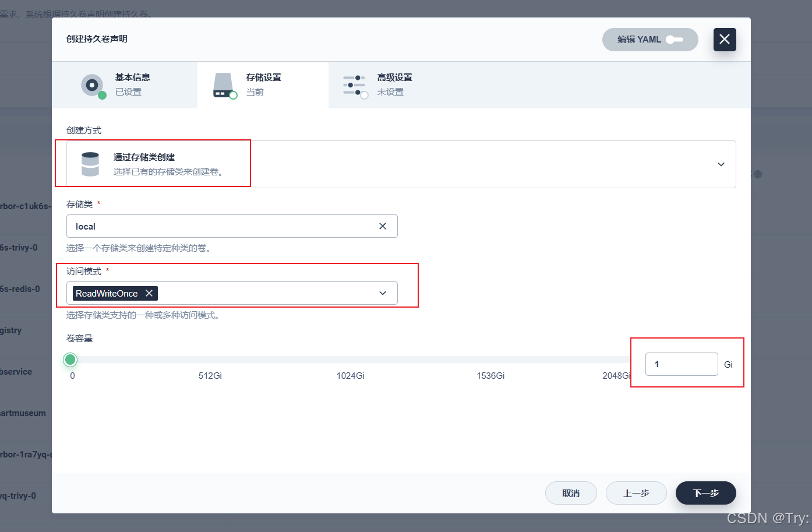This screenshot has width=812, height=532.
Task: Clear the local storage class selection
Action: (383, 226)
